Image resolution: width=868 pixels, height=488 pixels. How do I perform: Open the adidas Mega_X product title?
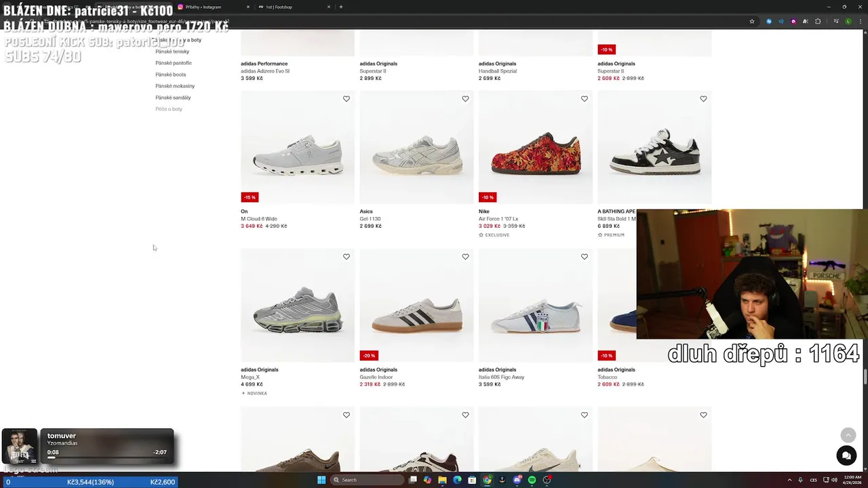tap(250, 377)
